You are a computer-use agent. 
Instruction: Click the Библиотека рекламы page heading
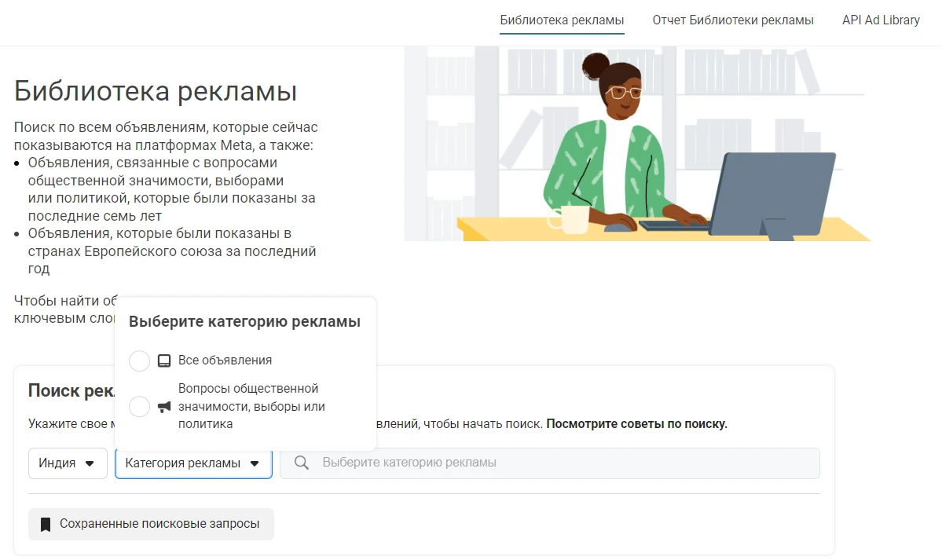[x=156, y=91]
